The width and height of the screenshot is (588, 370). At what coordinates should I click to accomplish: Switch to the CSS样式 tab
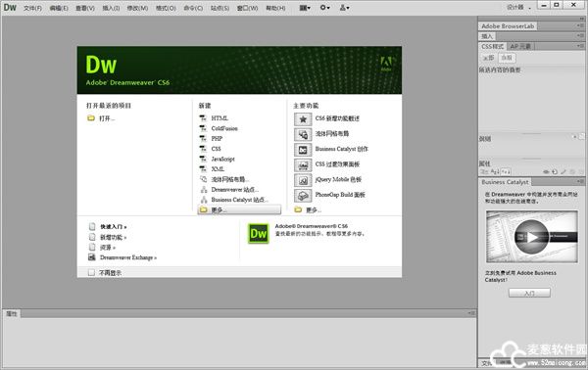coord(492,46)
